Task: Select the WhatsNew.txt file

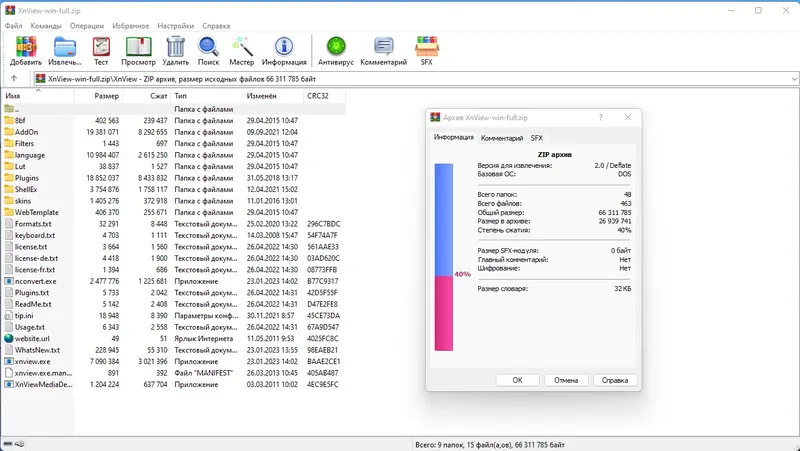Action: tap(173, 350)
